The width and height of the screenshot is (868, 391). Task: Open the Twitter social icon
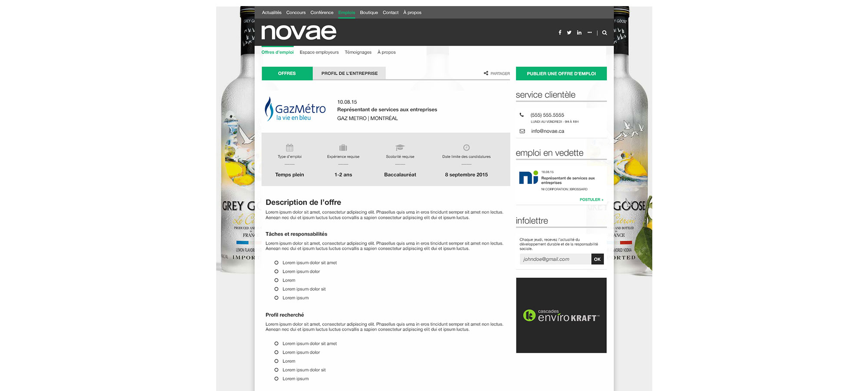coord(569,33)
